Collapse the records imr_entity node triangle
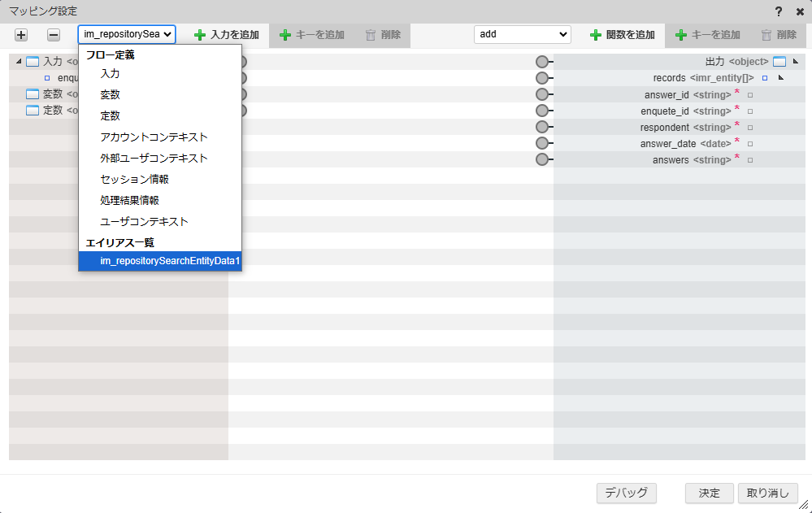The width and height of the screenshot is (812, 513). pyautogui.click(x=780, y=78)
